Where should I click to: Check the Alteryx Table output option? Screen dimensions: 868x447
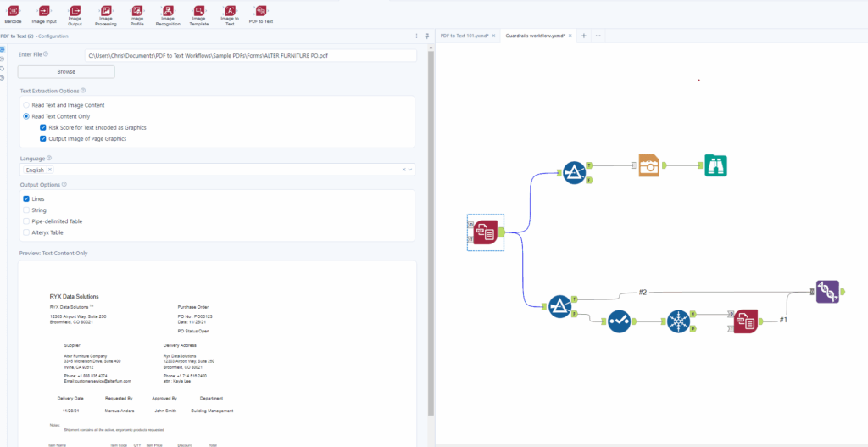[26, 232]
